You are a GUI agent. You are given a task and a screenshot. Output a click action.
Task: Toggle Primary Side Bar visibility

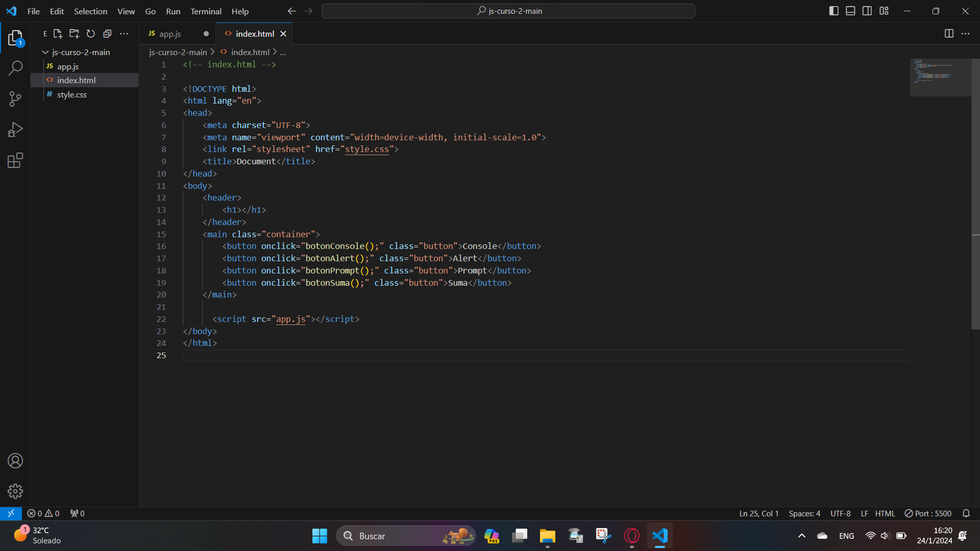(834, 11)
